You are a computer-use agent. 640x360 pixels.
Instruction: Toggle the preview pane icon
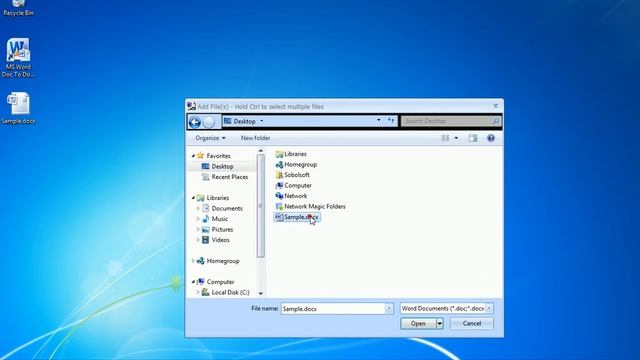473,138
